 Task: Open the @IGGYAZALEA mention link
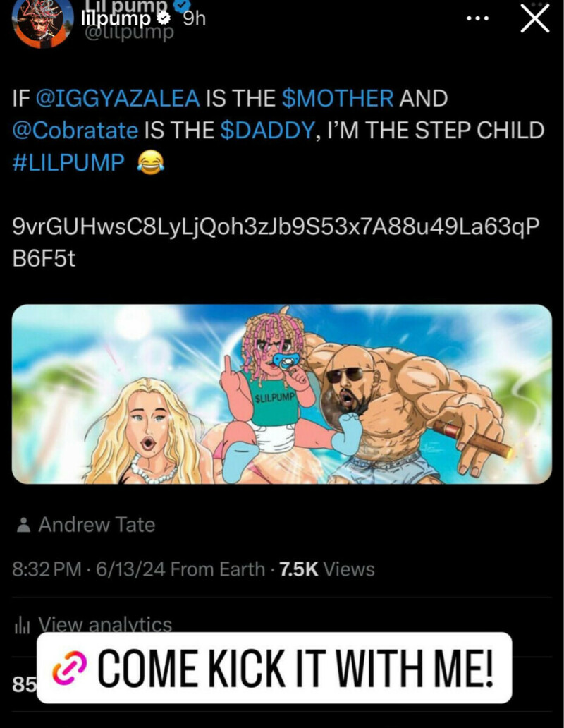(x=118, y=98)
